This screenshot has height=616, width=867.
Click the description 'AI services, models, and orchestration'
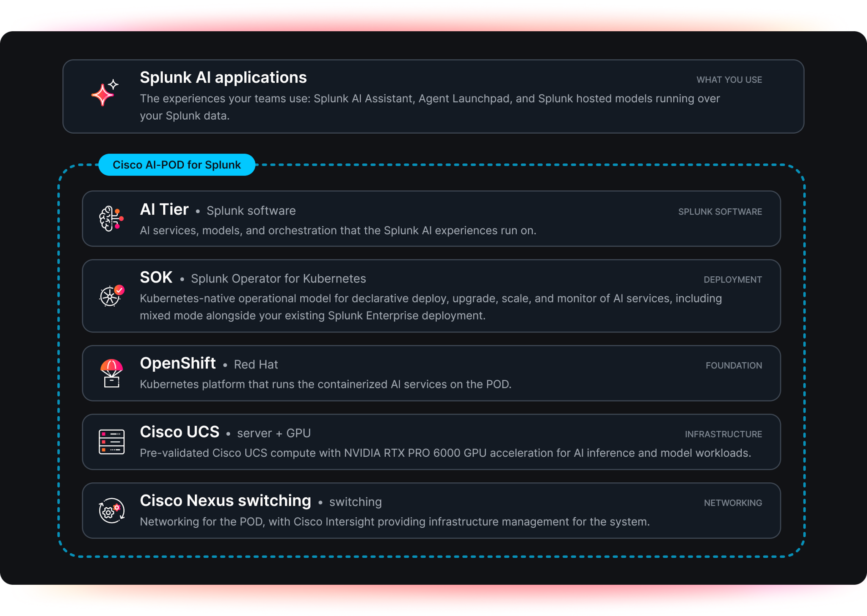pos(338,231)
